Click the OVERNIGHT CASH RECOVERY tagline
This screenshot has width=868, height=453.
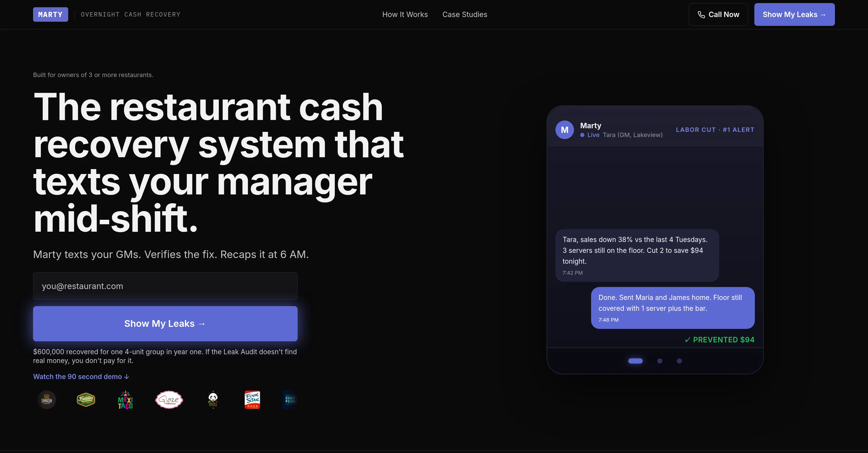coord(131,14)
